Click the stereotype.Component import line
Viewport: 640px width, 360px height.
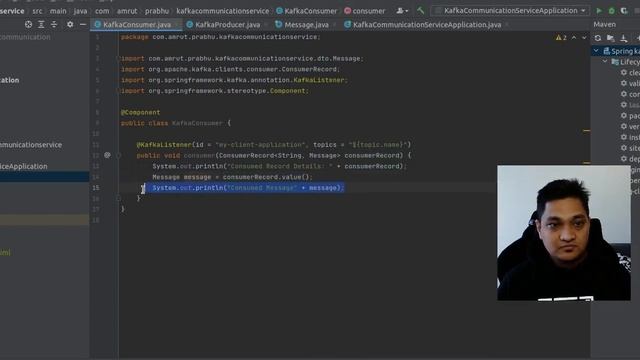pos(215,91)
